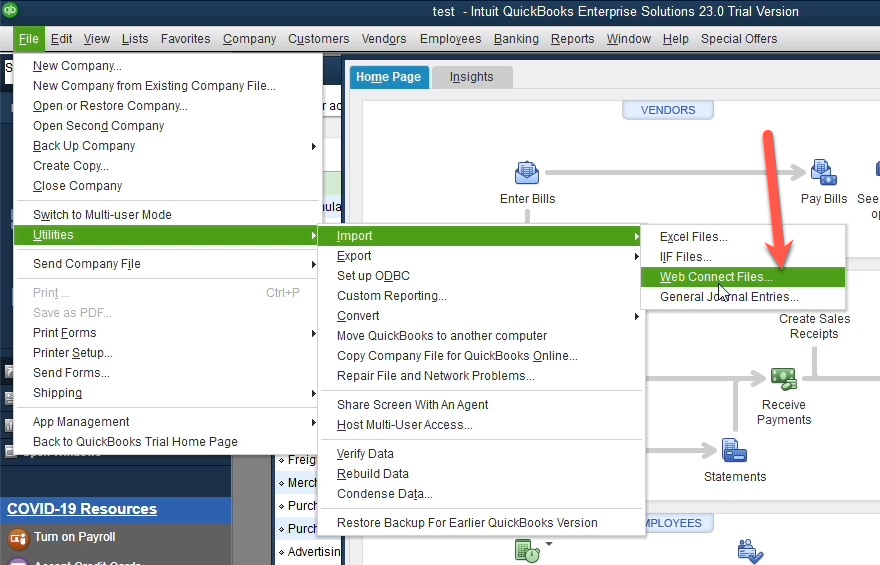The height and width of the screenshot is (565, 880).
Task: Choose Create Copy...
Action: 168,166
